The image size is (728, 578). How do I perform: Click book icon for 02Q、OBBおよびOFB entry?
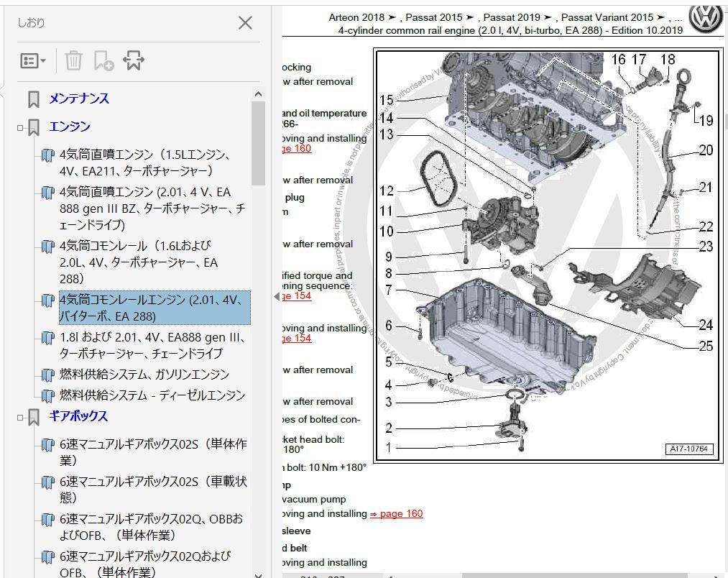pos(48,520)
